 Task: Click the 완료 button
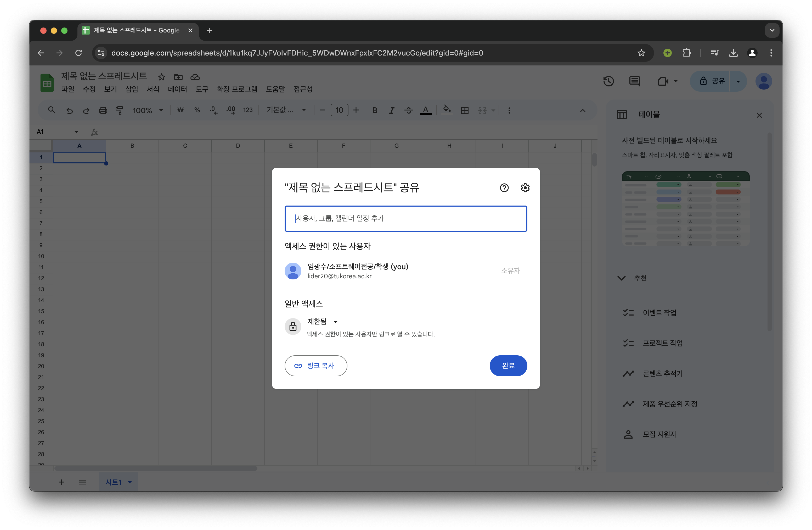(x=508, y=365)
